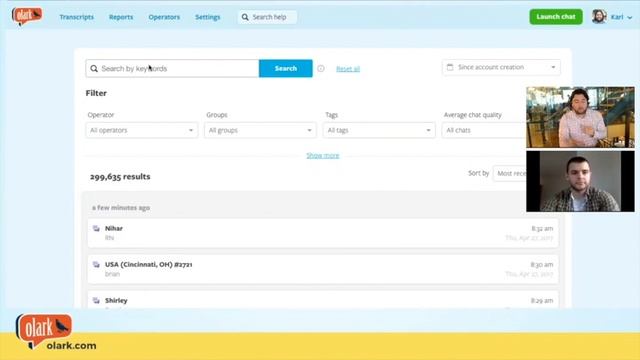Image resolution: width=640 pixels, height=360 pixels.
Task: Click the bottom webcam video thumbnail
Action: [580, 181]
